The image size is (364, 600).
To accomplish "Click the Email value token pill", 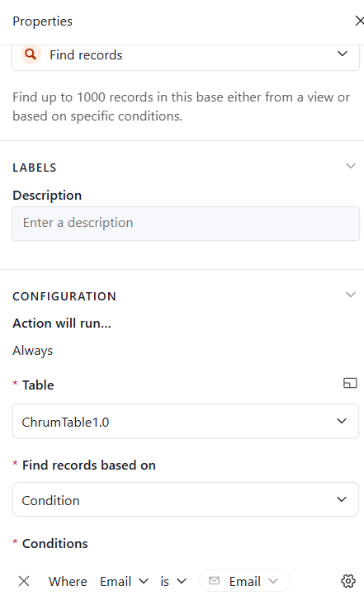I will (x=244, y=581).
